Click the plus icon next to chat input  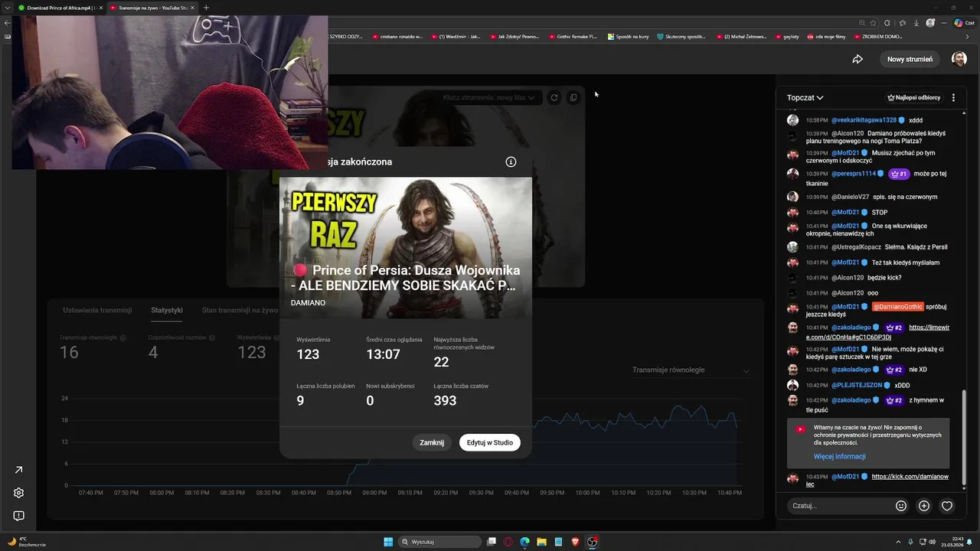[924, 506]
